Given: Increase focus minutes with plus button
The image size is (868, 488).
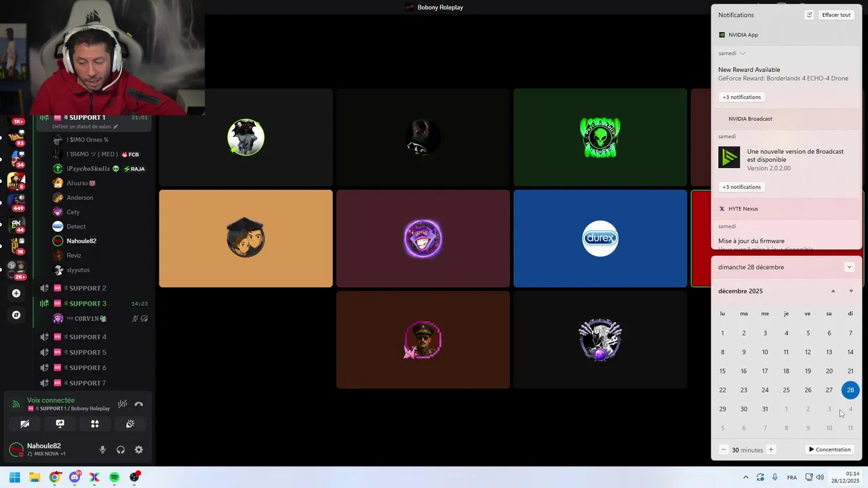Looking at the screenshot, I should click(x=770, y=449).
